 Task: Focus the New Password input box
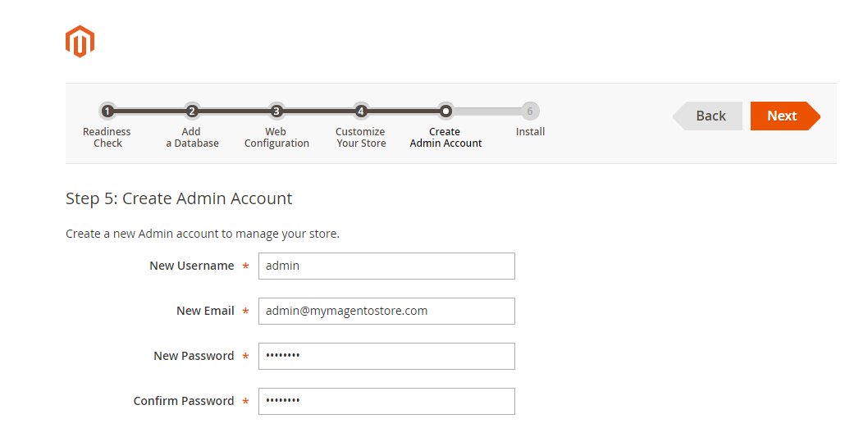[386, 356]
